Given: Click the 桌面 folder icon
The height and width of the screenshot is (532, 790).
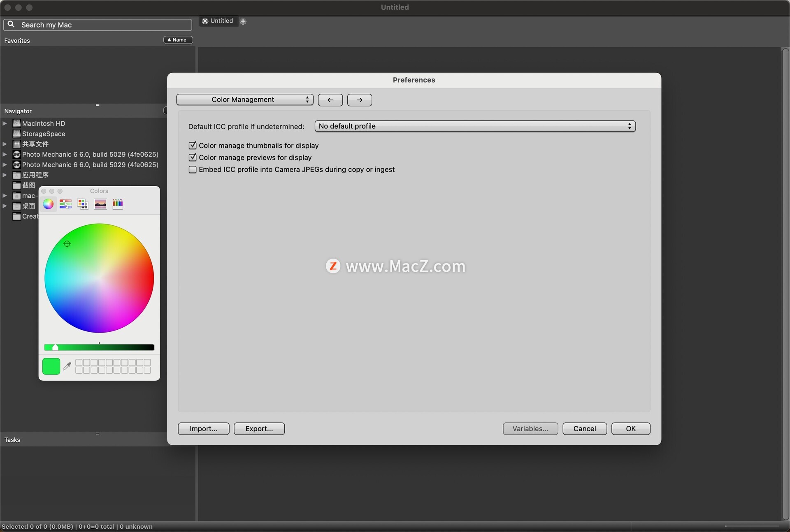Looking at the screenshot, I should 17,206.
